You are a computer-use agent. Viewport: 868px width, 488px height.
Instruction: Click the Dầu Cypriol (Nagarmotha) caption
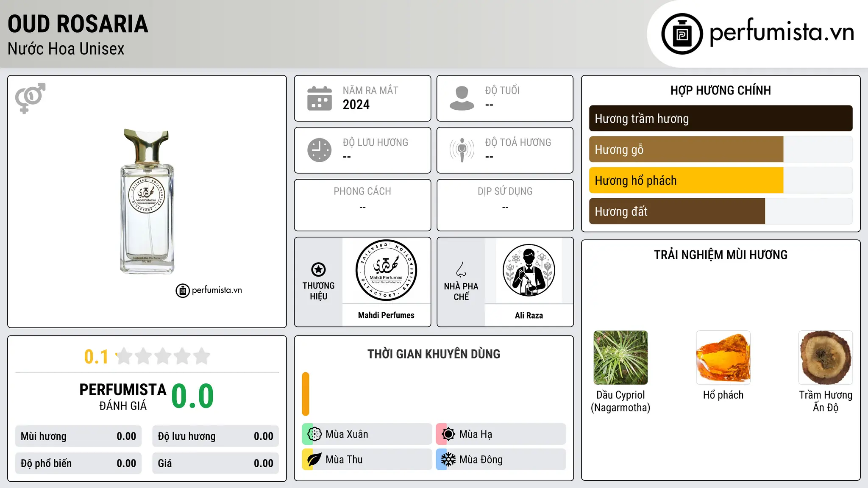pyautogui.click(x=620, y=401)
